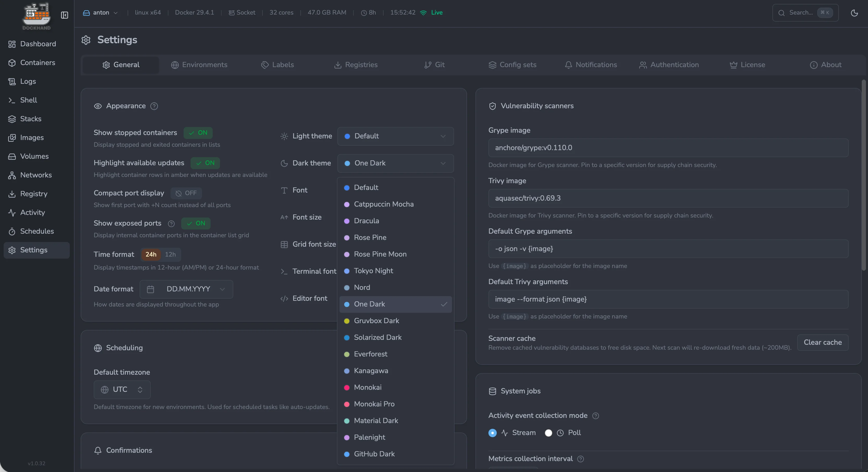Image resolution: width=868 pixels, height=472 pixels.
Task: Open the Date format DD.MM.YYYY dropdown
Action: click(x=186, y=289)
